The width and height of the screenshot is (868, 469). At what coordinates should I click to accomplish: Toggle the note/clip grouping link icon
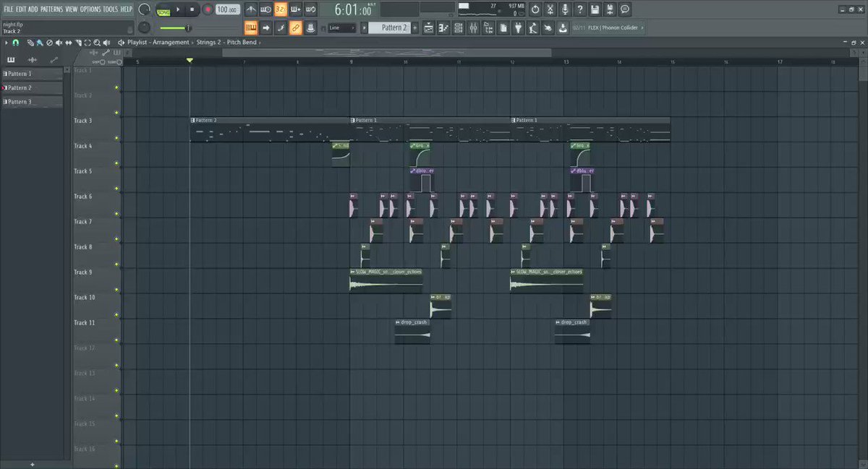[x=295, y=27]
